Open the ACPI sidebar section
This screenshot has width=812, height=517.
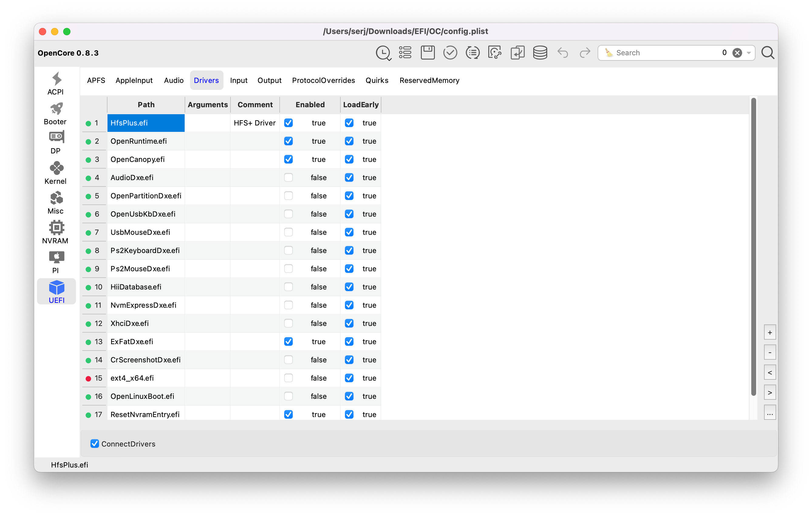point(56,83)
